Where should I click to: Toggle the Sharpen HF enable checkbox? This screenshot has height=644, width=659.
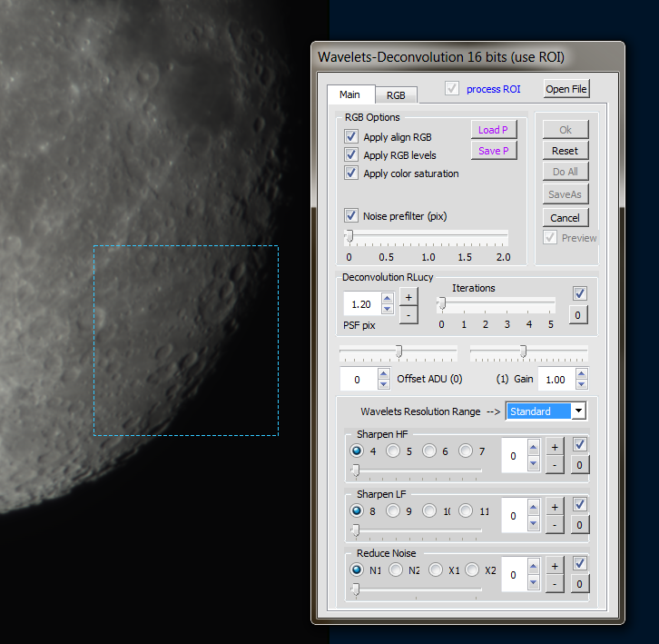pyautogui.click(x=580, y=444)
